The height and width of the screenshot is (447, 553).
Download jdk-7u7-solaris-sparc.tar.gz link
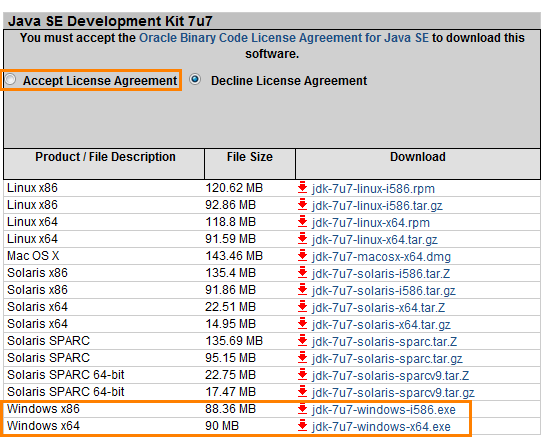pyautogui.click(x=387, y=358)
